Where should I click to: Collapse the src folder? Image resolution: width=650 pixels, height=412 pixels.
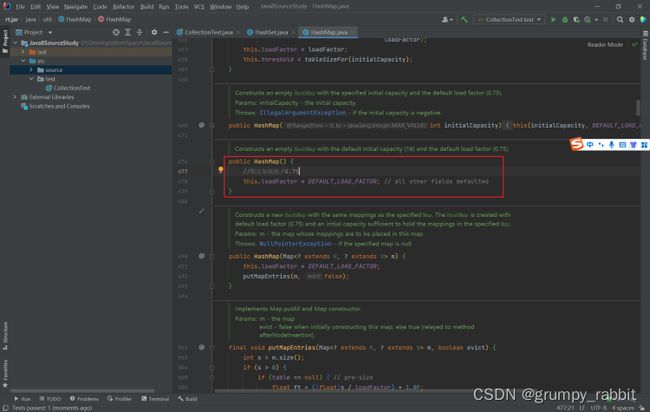coord(23,61)
